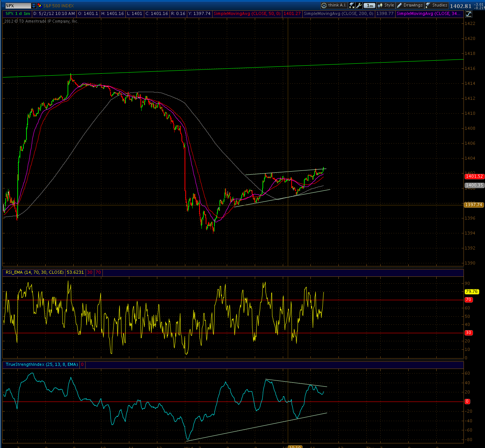Click the range value R: 0.16

(178, 13)
